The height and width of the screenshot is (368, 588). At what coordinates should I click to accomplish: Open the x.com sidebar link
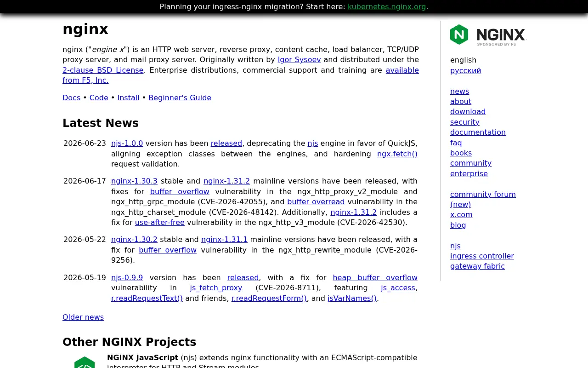point(461,215)
